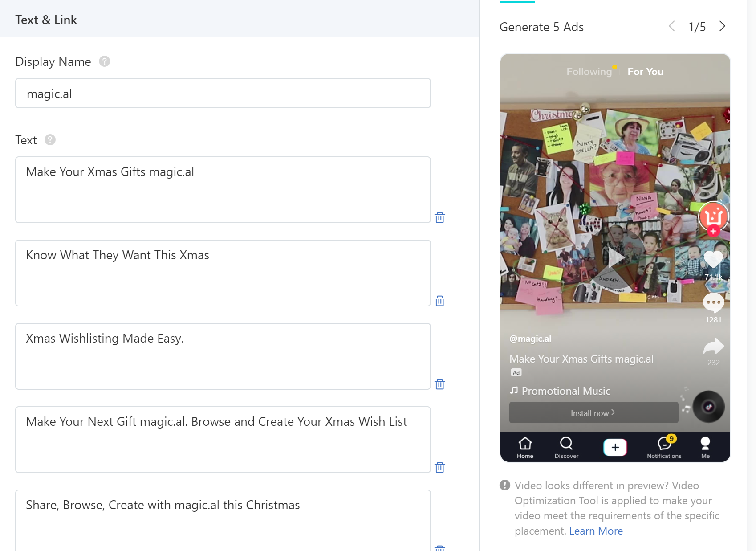Click the share arrow icon in preview

[x=713, y=346]
